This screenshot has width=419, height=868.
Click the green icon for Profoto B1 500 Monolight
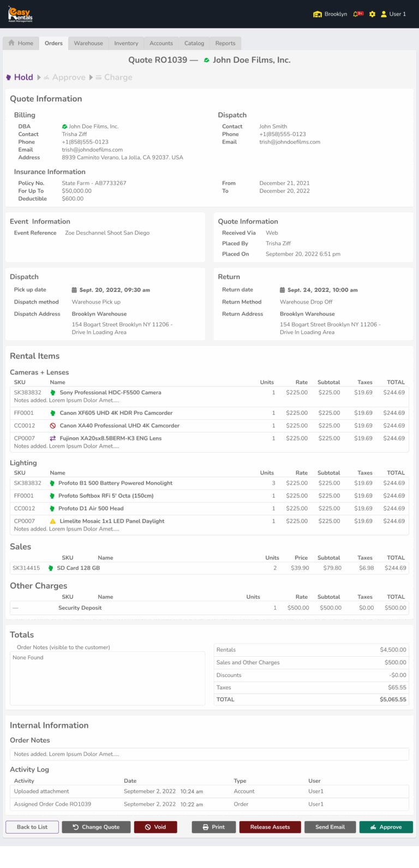click(x=52, y=483)
